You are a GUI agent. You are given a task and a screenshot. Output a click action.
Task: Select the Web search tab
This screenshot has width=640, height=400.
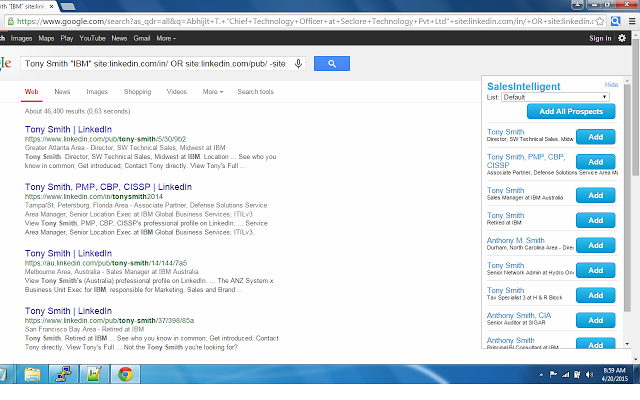click(31, 92)
